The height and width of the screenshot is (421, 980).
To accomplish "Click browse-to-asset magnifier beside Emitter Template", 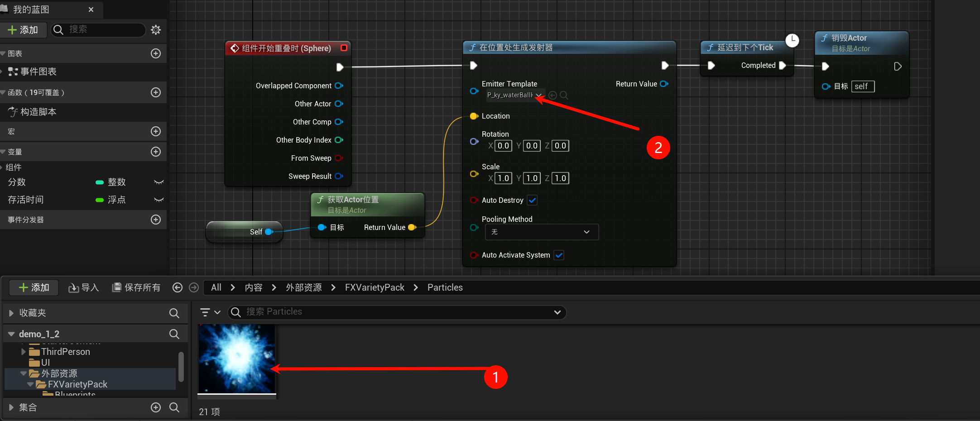I will [564, 95].
